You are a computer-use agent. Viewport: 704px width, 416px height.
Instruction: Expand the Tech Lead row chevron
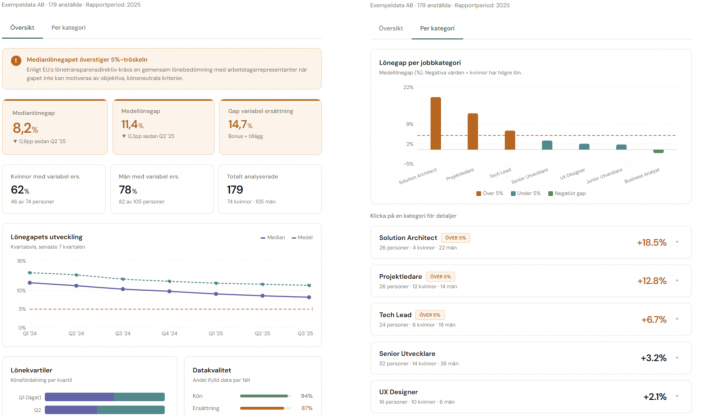[677, 319]
